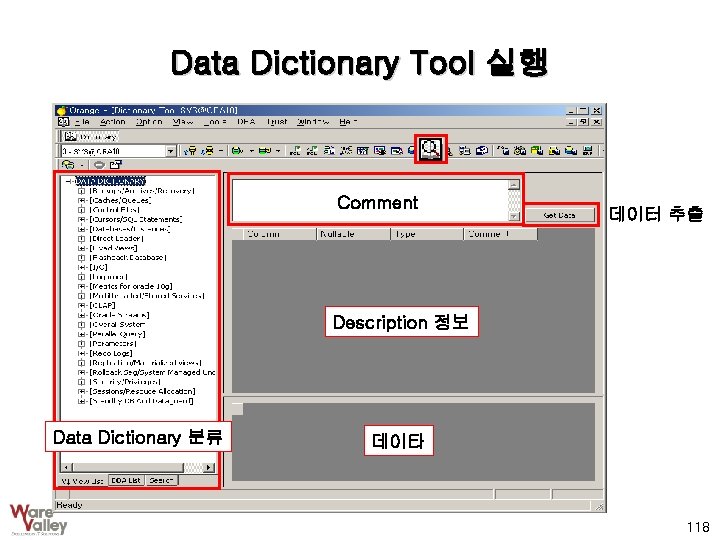This screenshot has width=720, height=540.
Task: Switch to the V$ View List tab
Action: pyautogui.click(x=82, y=481)
